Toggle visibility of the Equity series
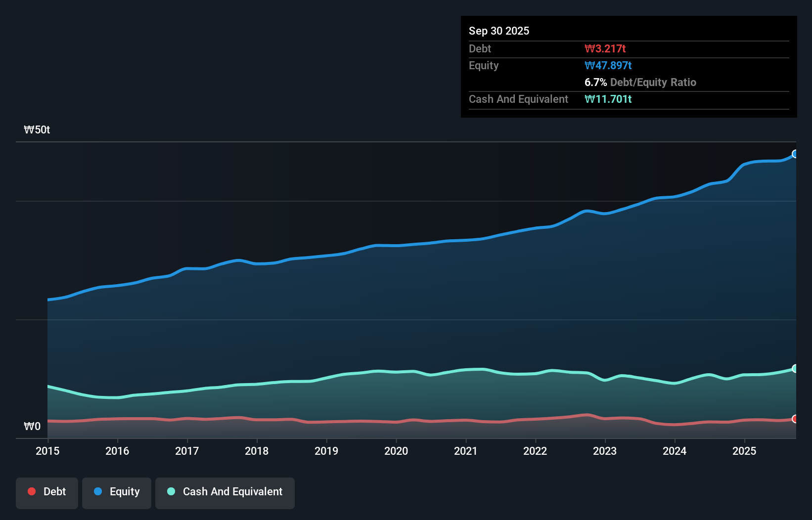The width and height of the screenshot is (812, 520). point(116,492)
